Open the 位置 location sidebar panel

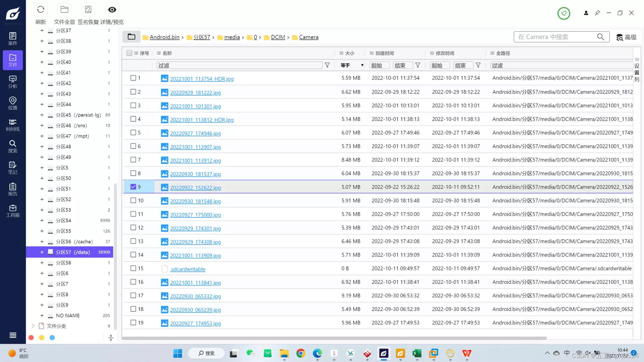click(x=13, y=103)
